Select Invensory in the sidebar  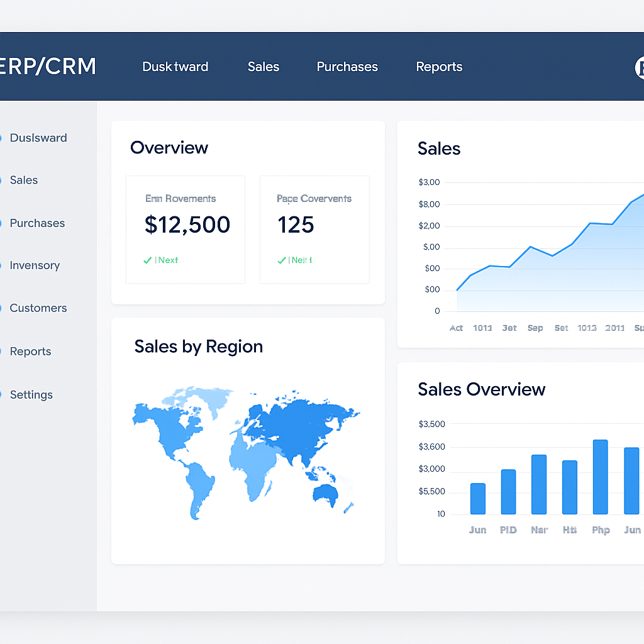[35, 265]
